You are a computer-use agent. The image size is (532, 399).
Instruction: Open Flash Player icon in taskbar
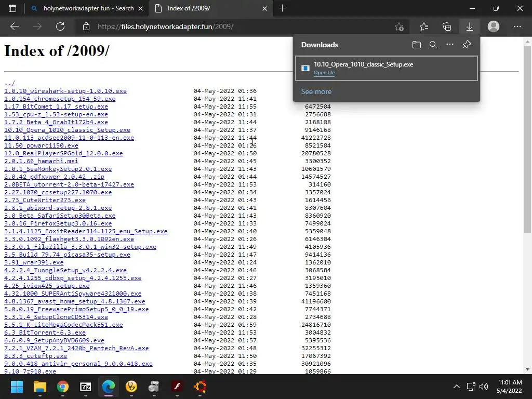coord(177,387)
